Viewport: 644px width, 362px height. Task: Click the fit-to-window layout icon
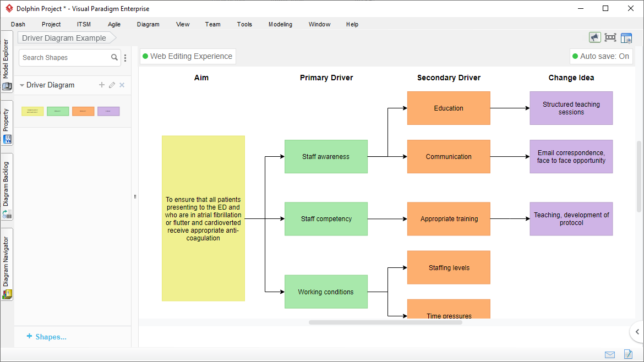(610, 37)
